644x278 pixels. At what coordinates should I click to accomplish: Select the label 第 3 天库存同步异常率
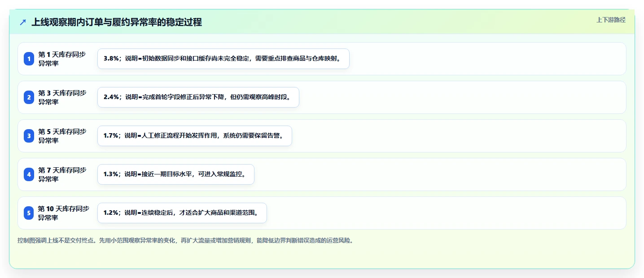[x=62, y=97]
